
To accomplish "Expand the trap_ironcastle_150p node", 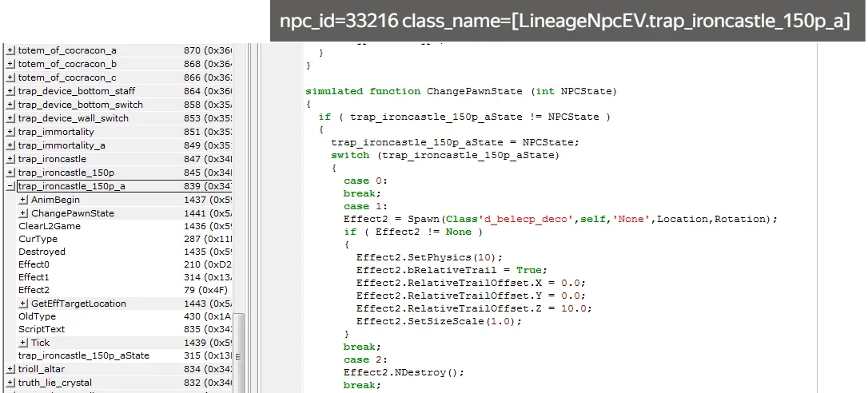I will (x=10, y=173).
